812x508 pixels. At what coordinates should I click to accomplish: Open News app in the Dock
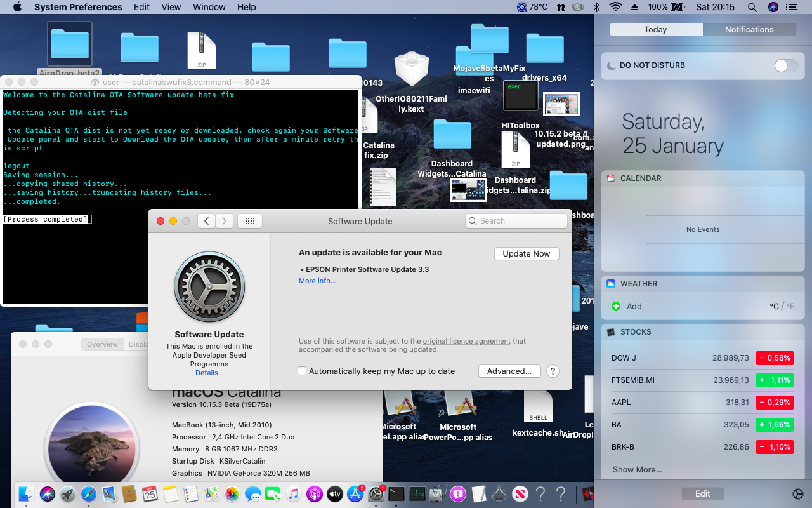(x=520, y=494)
